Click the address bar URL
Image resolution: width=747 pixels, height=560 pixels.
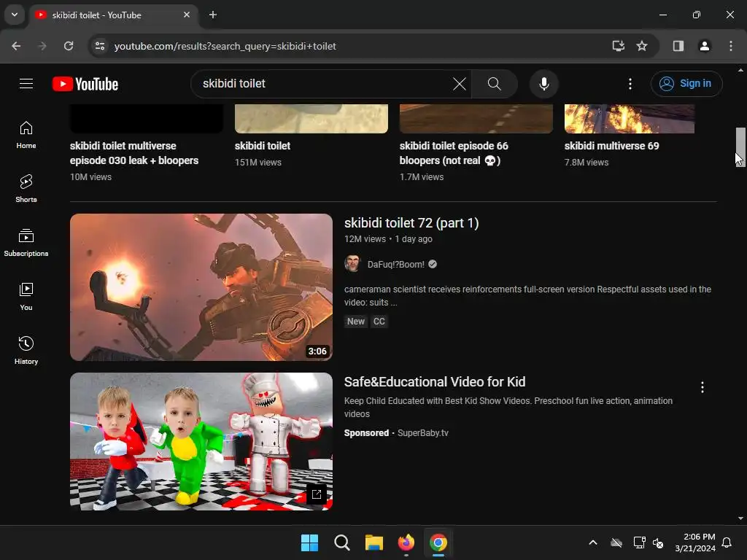coord(225,46)
